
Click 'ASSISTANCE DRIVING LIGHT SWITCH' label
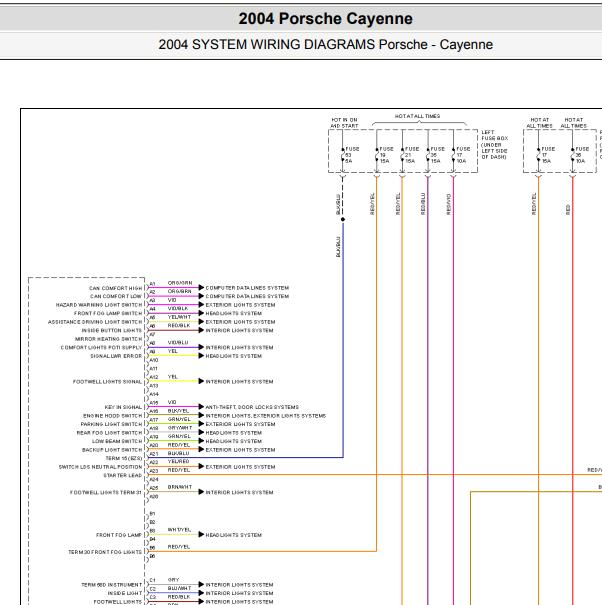(x=95, y=322)
